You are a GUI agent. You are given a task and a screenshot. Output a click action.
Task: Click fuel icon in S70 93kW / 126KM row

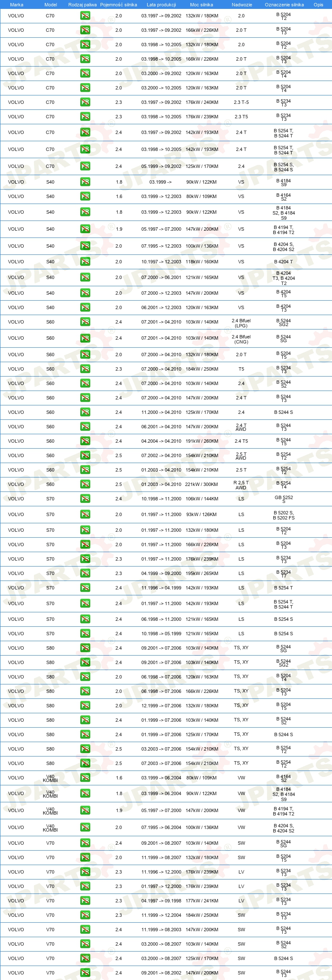point(85,514)
